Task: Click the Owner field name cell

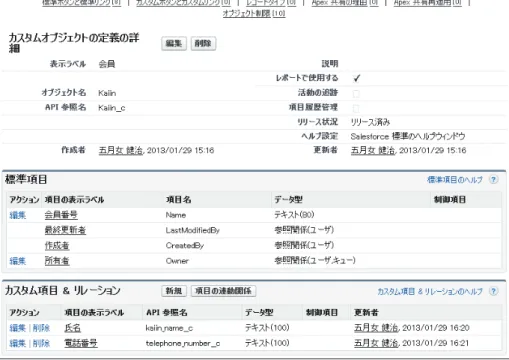Action: (x=177, y=261)
